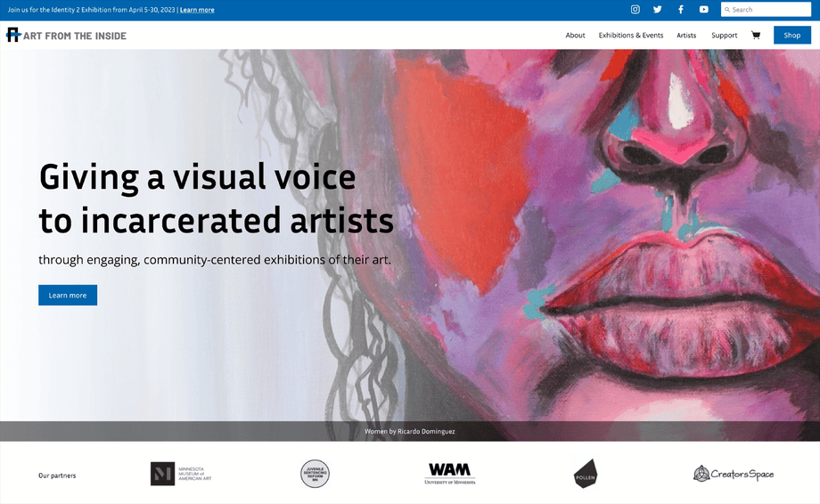
Task: Open the Artists menu item
Action: click(x=686, y=35)
